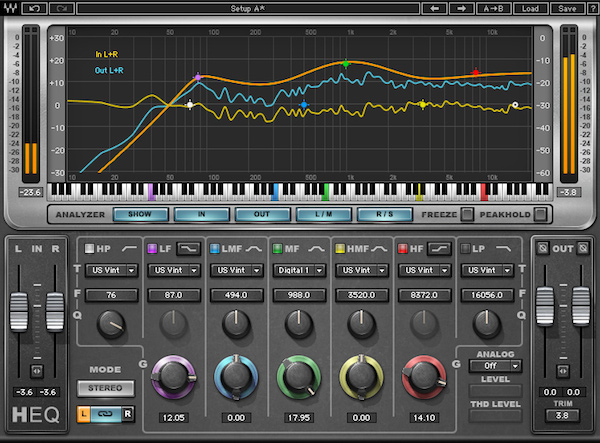Select the L / M analyzer tab
Viewport: 600px width, 443px height.
tap(324, 213)
